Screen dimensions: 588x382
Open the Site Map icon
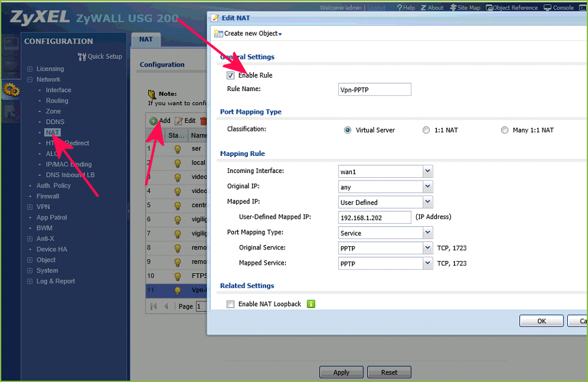(453, 7)
